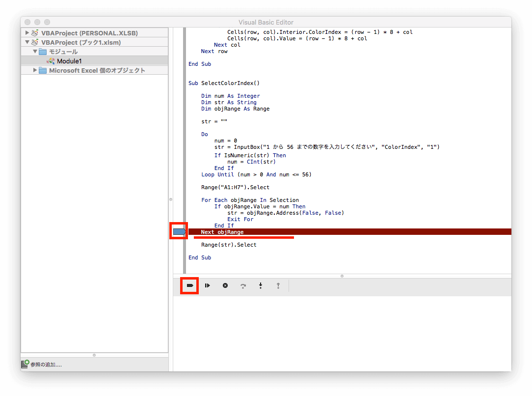Click the 参照の追加 add reference button
Viewport: 532px width, 396px height.
(41, 365)
